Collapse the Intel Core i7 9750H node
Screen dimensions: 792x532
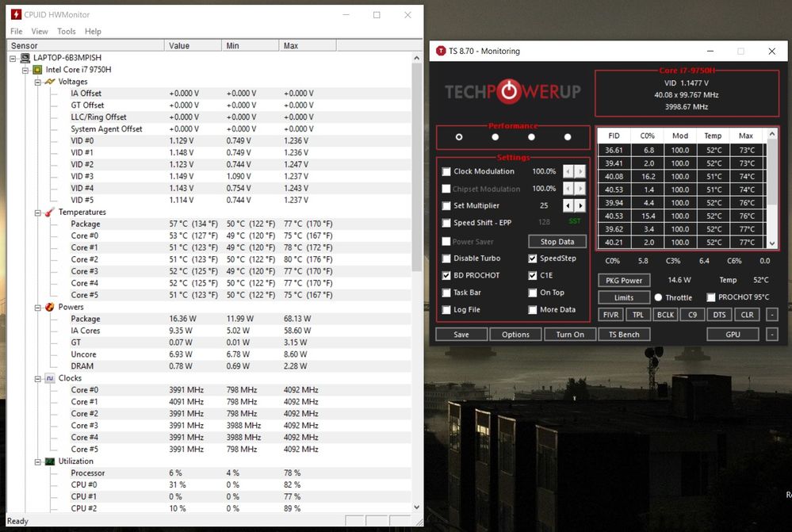[x=25, y=71]
